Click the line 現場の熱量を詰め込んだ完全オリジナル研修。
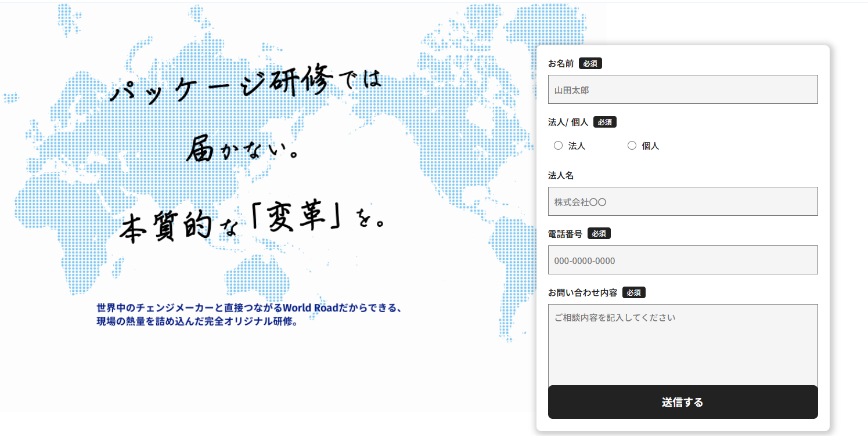This screenshot has height=438, width=868. point(197,321)
